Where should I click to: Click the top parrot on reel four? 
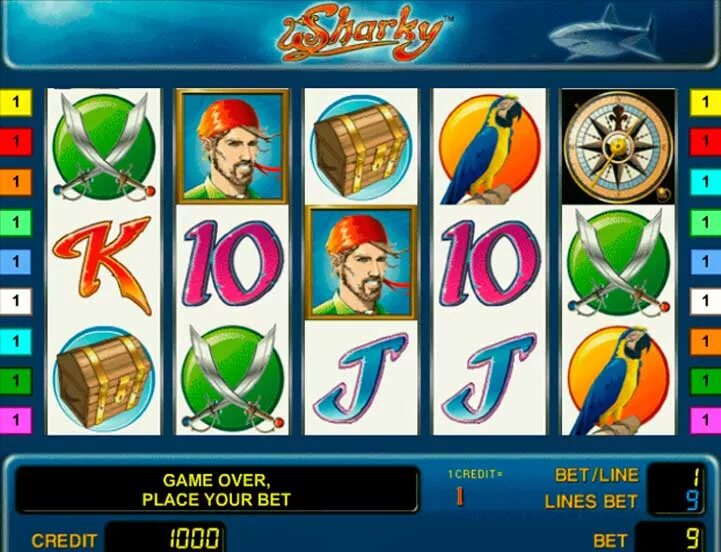[x=489, y=148]
